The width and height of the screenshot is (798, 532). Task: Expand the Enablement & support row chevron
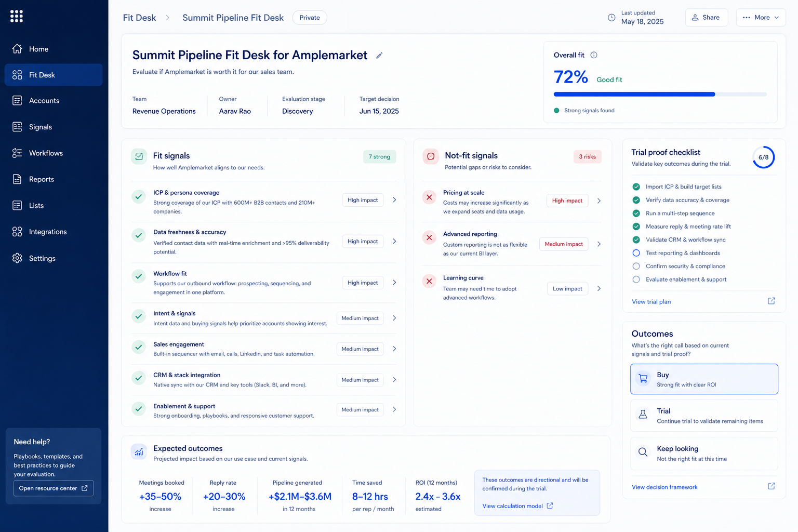(394, 409)
